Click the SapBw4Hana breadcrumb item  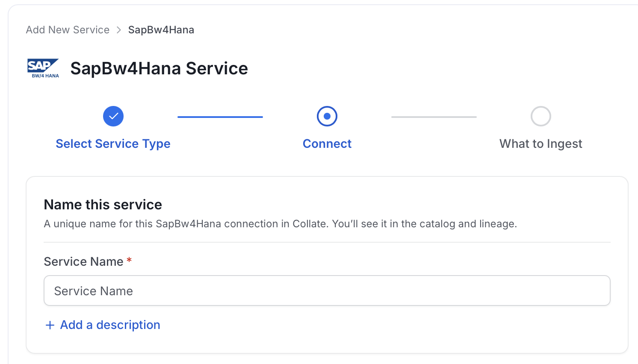(x=161, y=30)
